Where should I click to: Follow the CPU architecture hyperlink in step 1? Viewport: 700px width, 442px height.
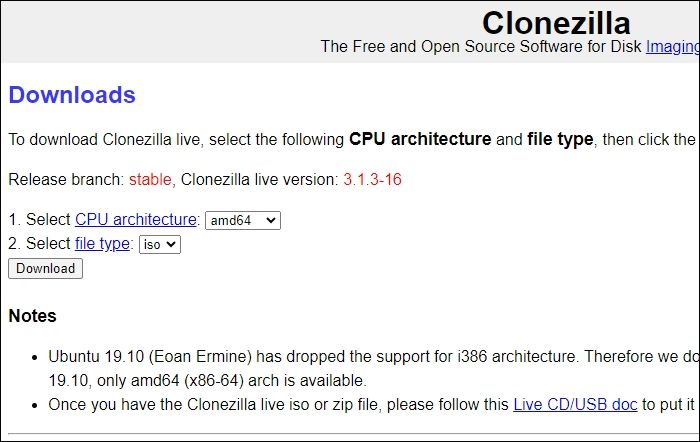136,219
